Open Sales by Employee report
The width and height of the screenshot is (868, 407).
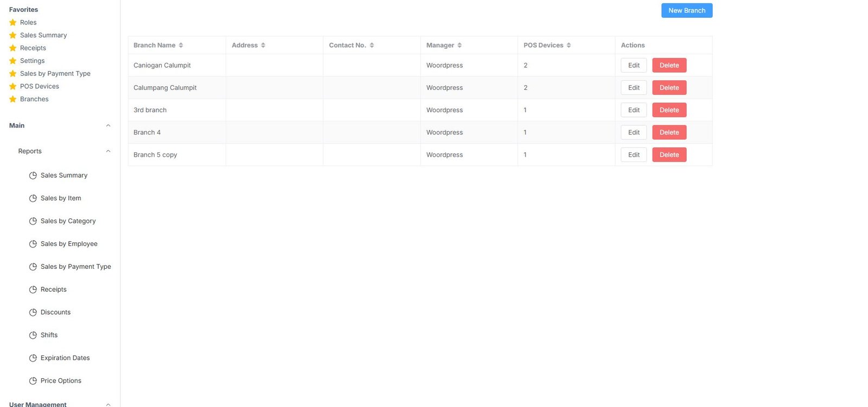pos(69,244)
